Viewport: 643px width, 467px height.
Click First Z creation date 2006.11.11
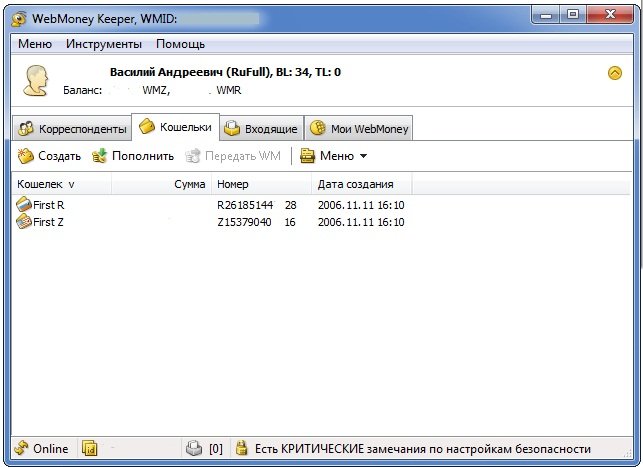(x=361, y=222)
